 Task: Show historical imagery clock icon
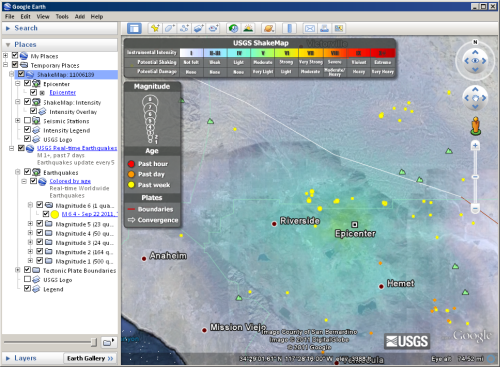pyautogui.click(x=233, y=28)
